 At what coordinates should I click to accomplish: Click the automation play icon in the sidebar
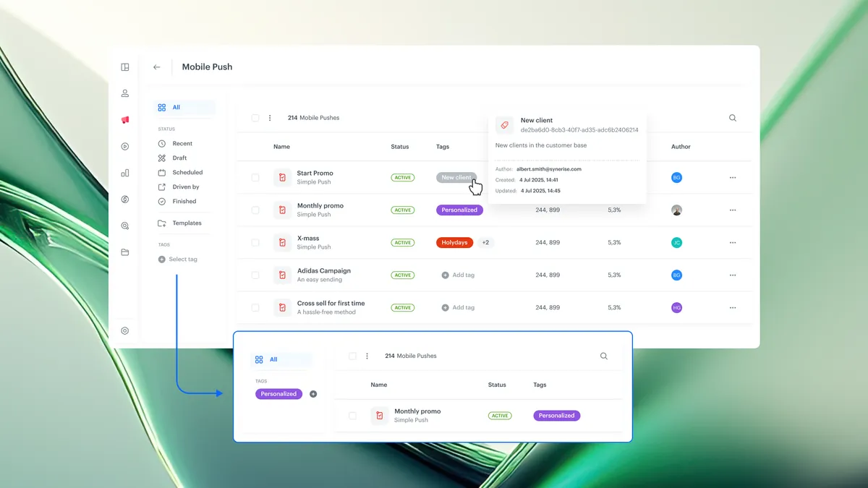(125, 147)
